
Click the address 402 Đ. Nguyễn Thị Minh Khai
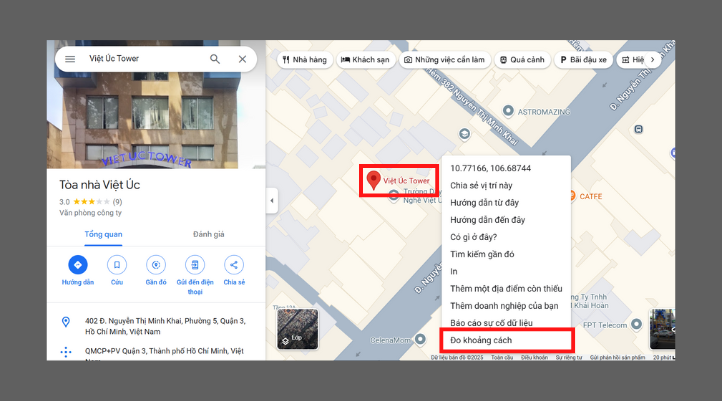coord(165,326)
